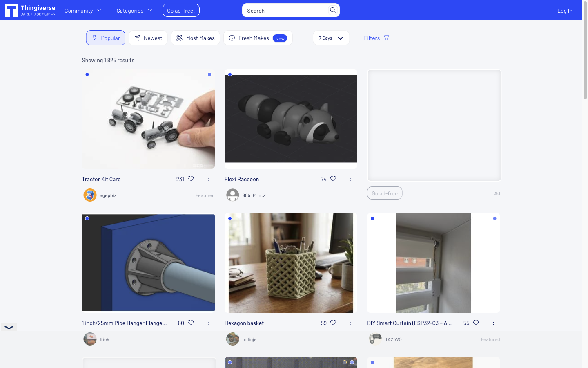Click username agepbiz
588x368 pixels.
point(108,195)
